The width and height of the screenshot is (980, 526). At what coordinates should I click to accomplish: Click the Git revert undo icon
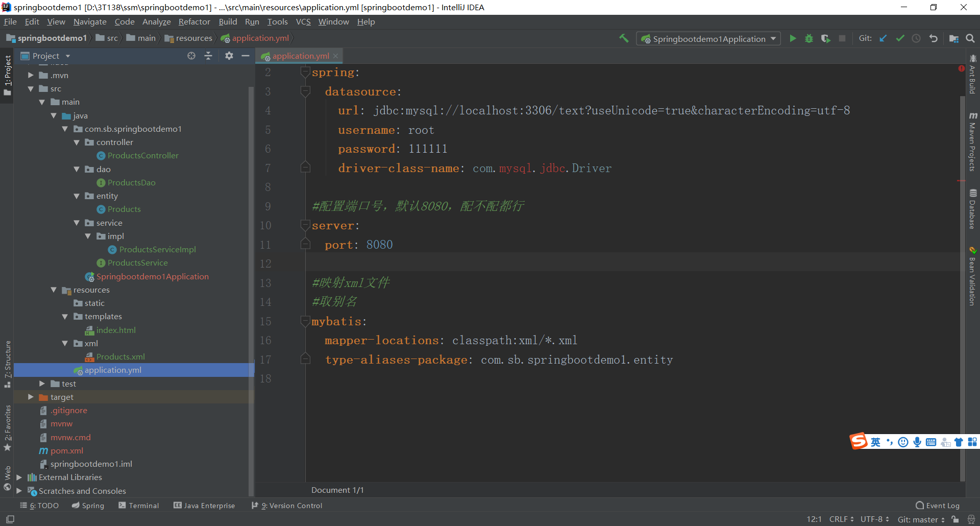(x=933, y=38)
